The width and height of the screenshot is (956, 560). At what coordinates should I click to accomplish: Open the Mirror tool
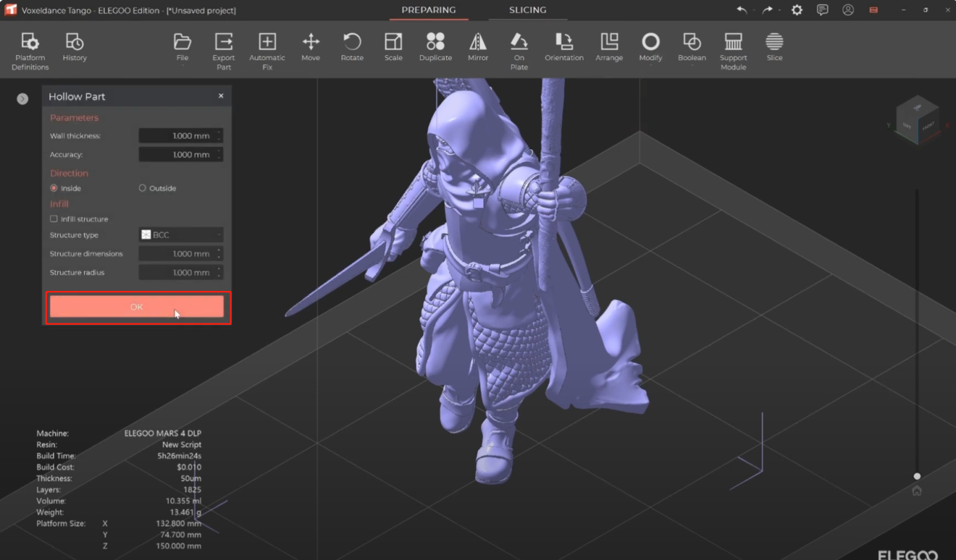tap(478, 47)
